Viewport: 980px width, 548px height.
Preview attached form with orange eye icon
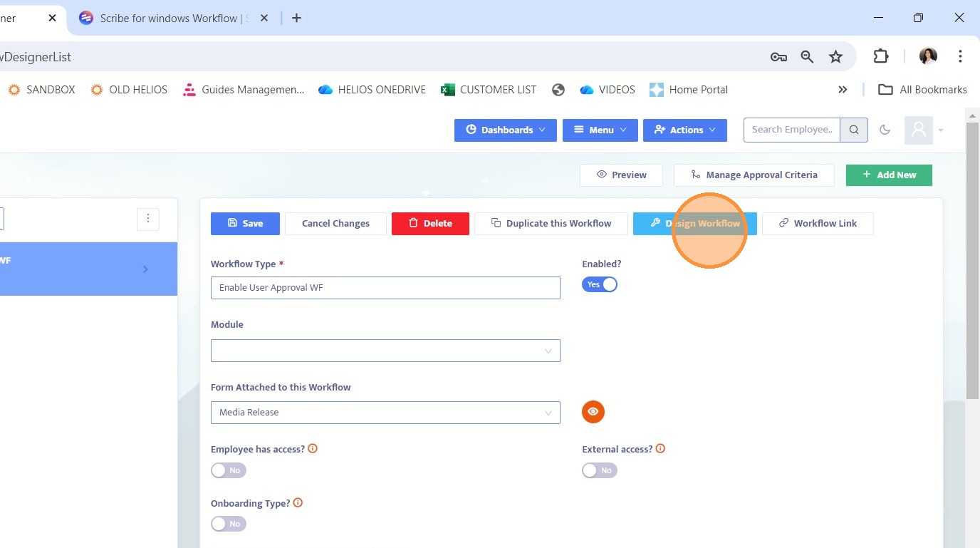tap(593, 412)
